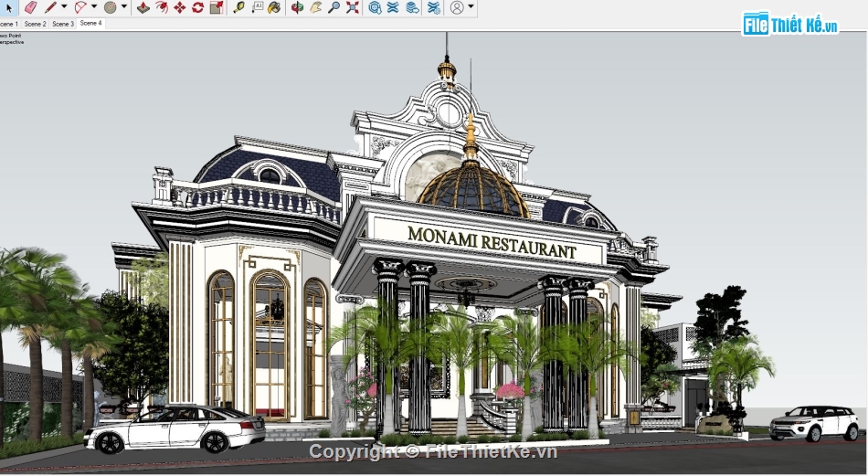Viewport: 868px width, 476px height.
Task: Open the shape tool dropdown arrow
Action: tap(123, 6)
